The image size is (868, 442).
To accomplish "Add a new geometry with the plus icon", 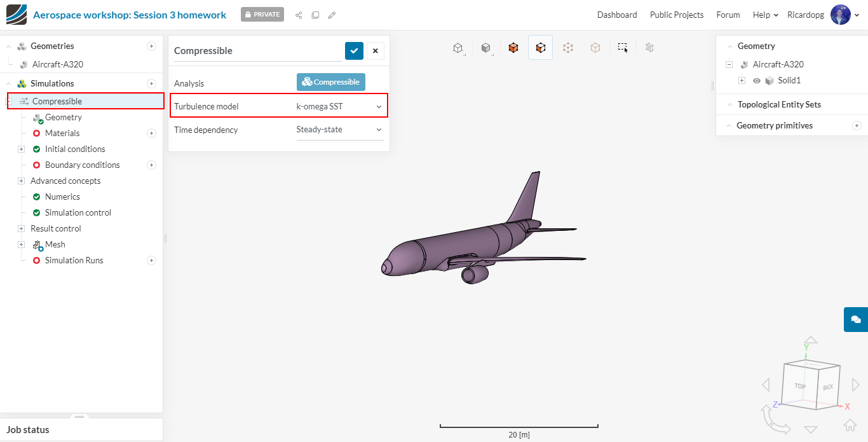I will (x=151, y=46).
